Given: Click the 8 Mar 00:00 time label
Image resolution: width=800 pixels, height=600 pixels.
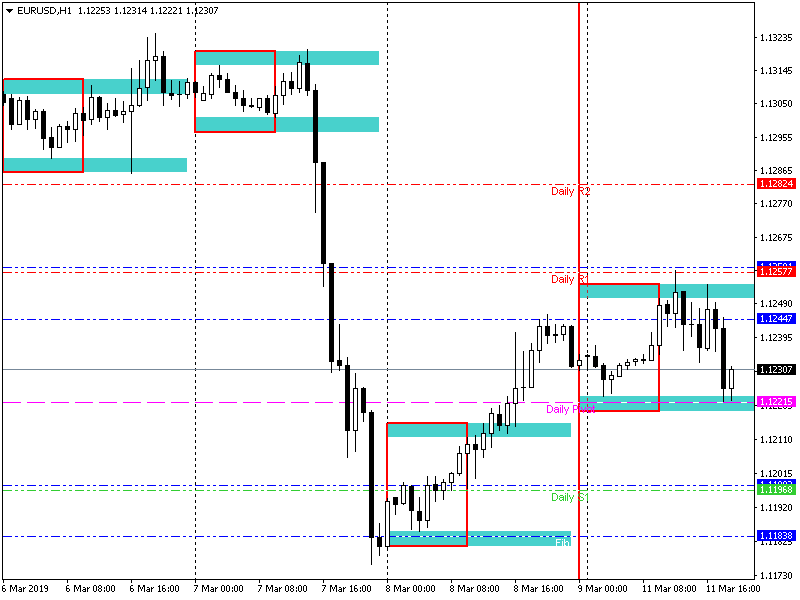Looking at the screenshot, I should point(411,588).
